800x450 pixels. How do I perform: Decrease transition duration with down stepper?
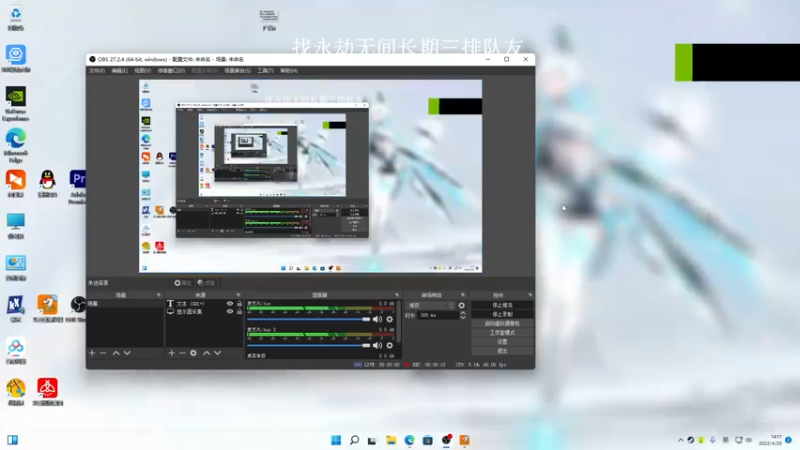point(463,317)
